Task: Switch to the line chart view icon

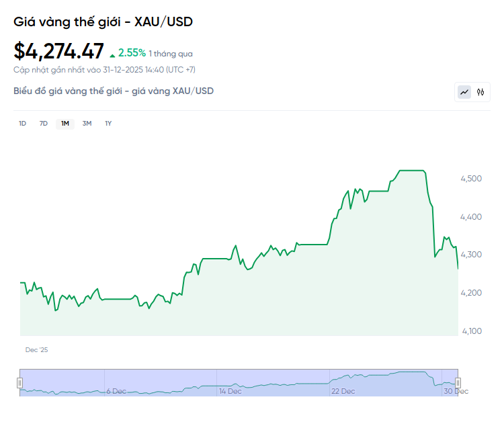Action: 464,92
